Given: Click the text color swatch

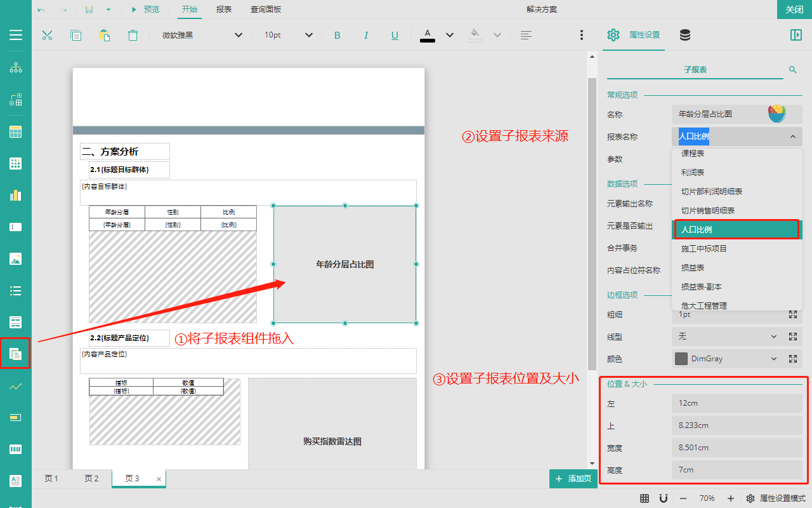Looking at the screenshot, I should [x=428, y=35].
